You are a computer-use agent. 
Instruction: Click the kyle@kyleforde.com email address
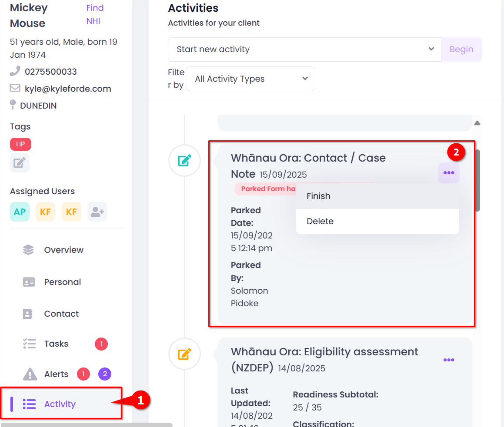point(68,89)
